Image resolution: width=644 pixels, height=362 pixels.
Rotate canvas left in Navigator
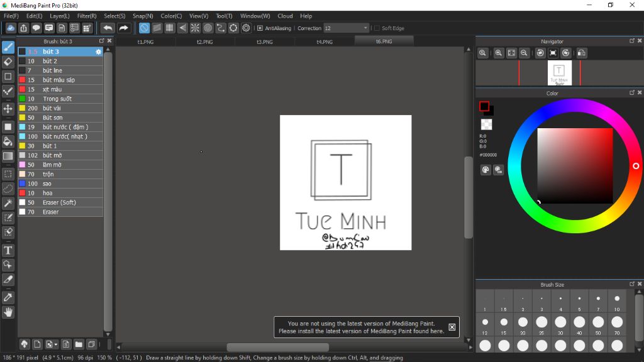tap(540, 53)
